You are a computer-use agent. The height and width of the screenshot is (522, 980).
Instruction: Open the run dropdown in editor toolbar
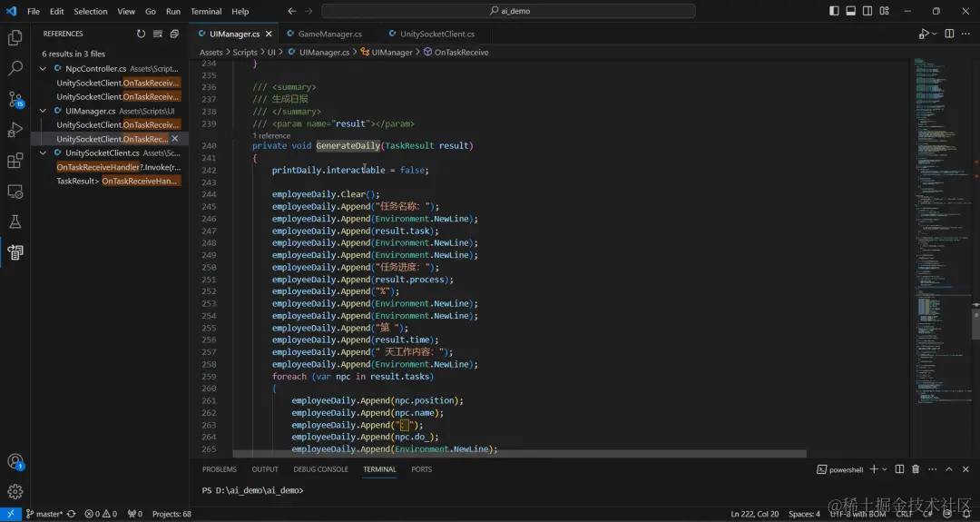click(x=935, y=34)
